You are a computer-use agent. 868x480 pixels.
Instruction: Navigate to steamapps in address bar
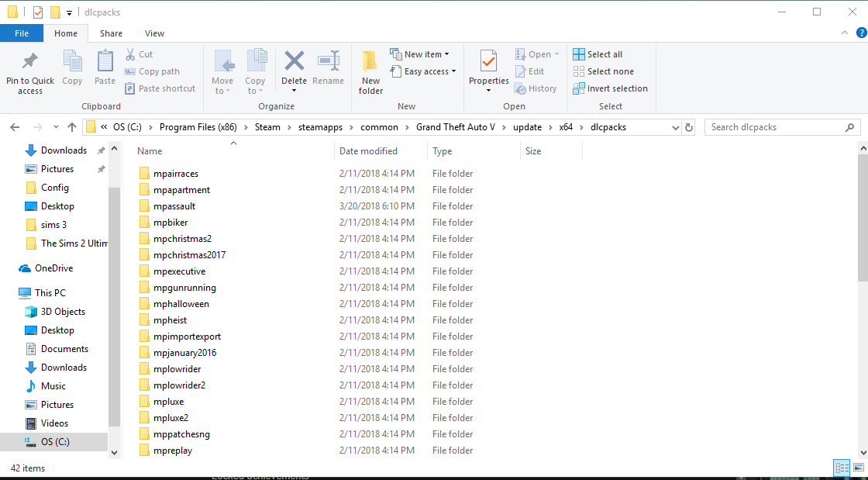(321, 127)
